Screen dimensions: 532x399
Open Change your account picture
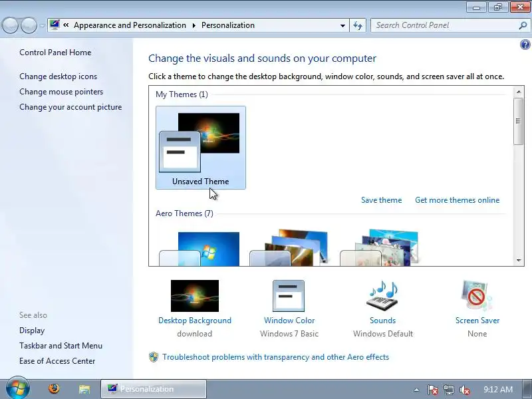70,107
